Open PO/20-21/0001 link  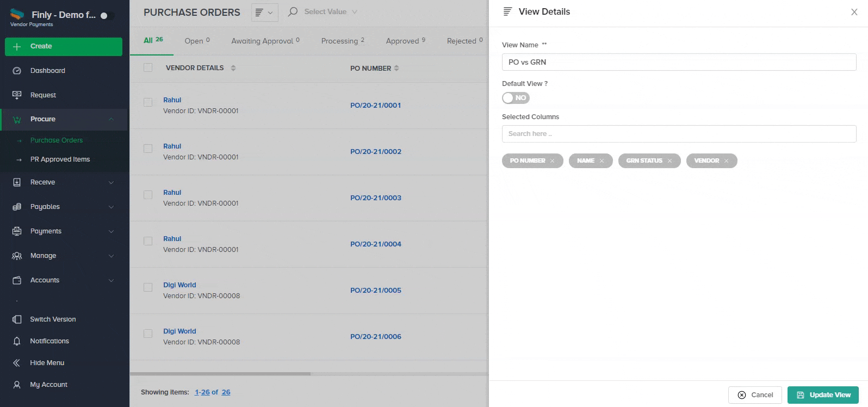pos(376,106)
